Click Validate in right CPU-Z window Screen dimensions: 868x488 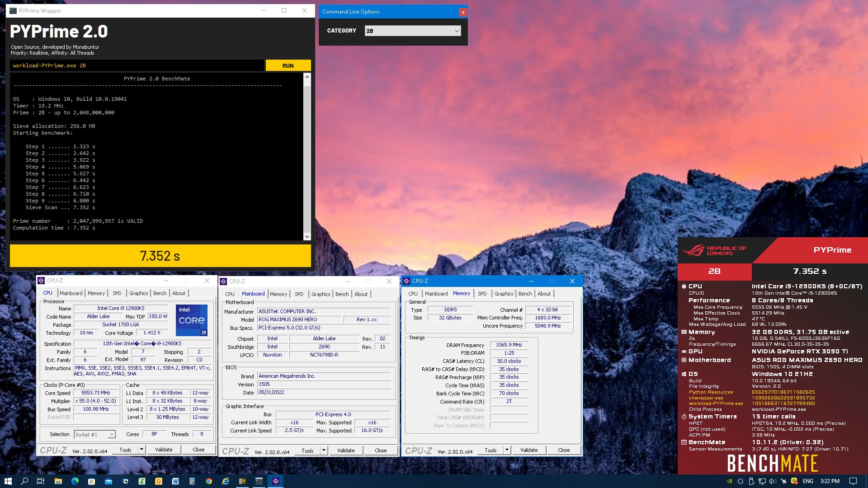pyautogui.click(x=529, y=450)
